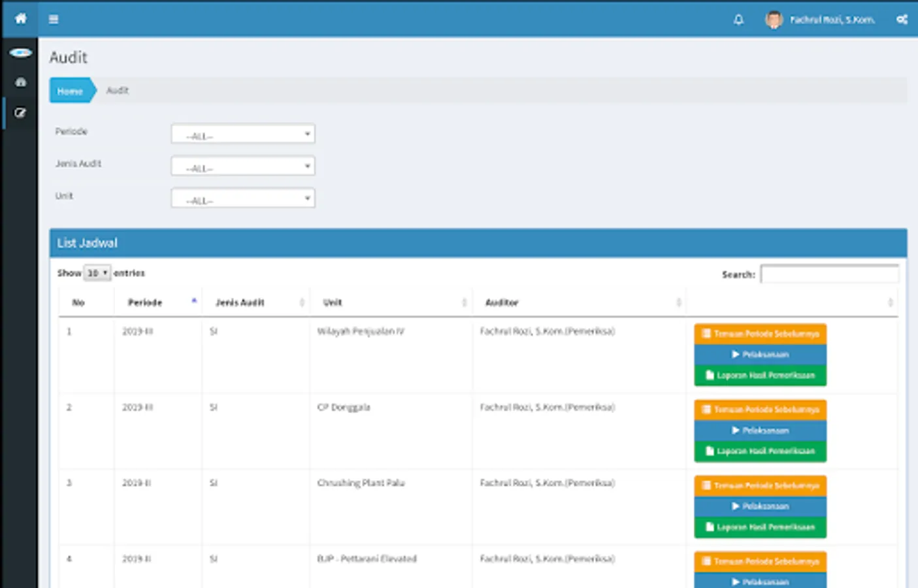Screen dimensions: 918x588
Task: Open Temuan Periode Sebelumnya for Wilayah Penjualan IV
Action: pyautogui.click(x=761, y=334)
